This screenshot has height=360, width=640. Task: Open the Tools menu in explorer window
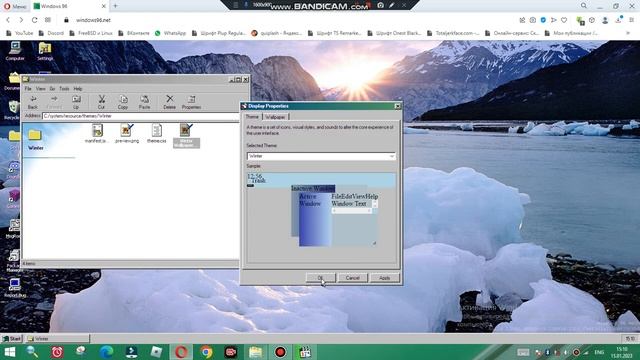[64, 89]
